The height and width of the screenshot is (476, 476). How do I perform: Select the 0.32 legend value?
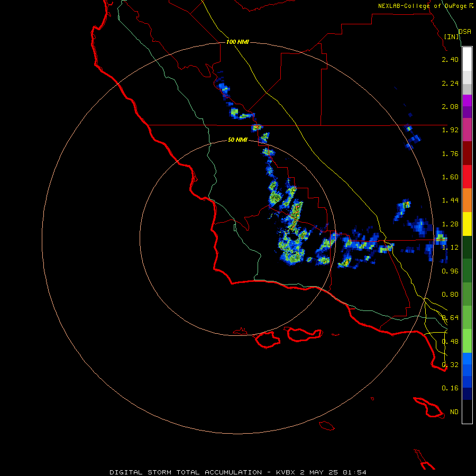[450, 364]
